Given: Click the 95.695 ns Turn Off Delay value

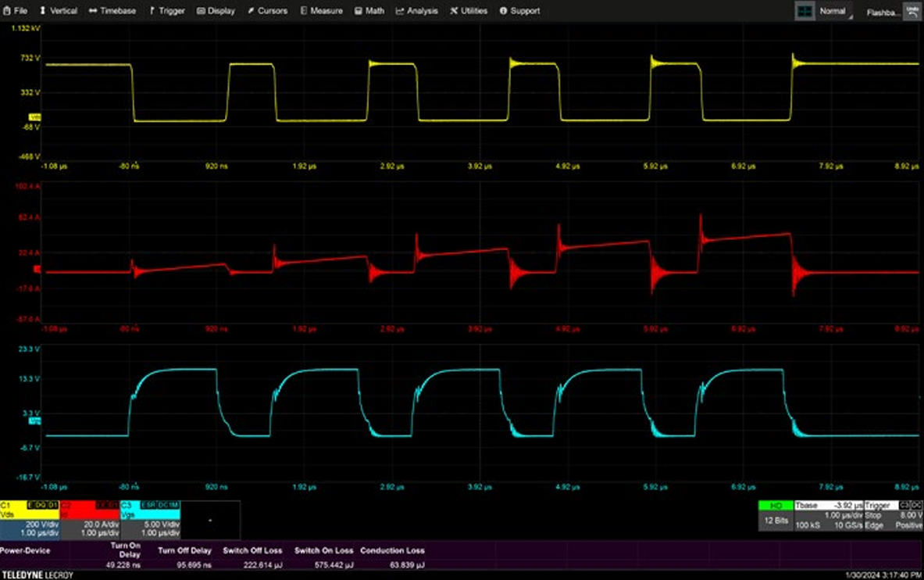Looking at the screenshot, I should point(194,564).
